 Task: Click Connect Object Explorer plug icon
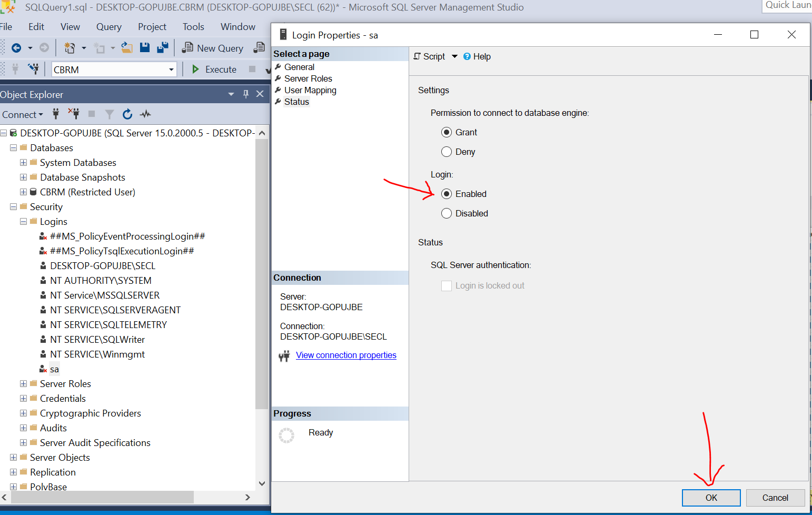click(56, 114)
